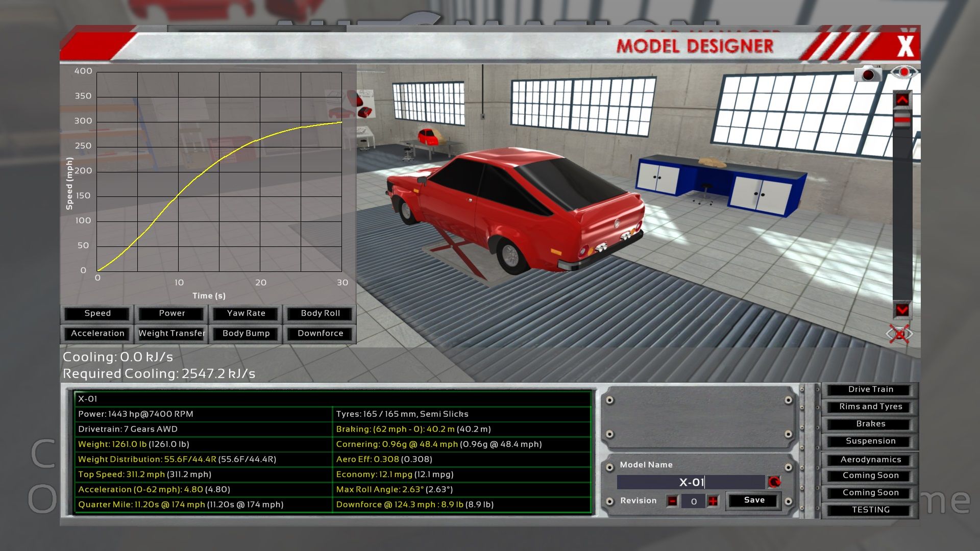Image resolution: width=980 pixels, height=551 pixels.
Task: Close Model Designer with X icon
Action: [905, 46]
